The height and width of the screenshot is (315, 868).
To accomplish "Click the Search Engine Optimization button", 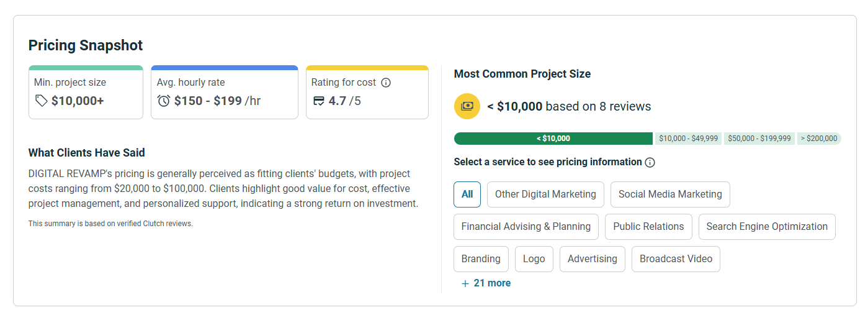I will [x=767, y=227].
